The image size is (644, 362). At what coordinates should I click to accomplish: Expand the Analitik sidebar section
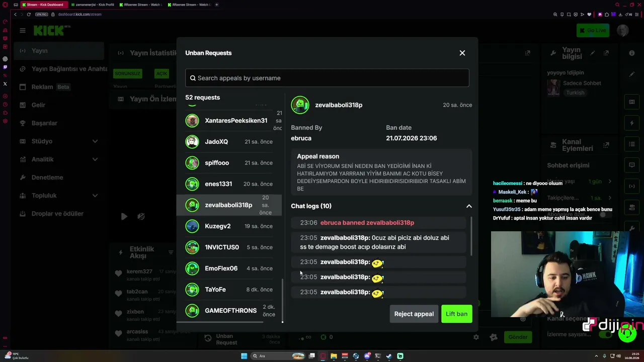[x=59, y=159]
